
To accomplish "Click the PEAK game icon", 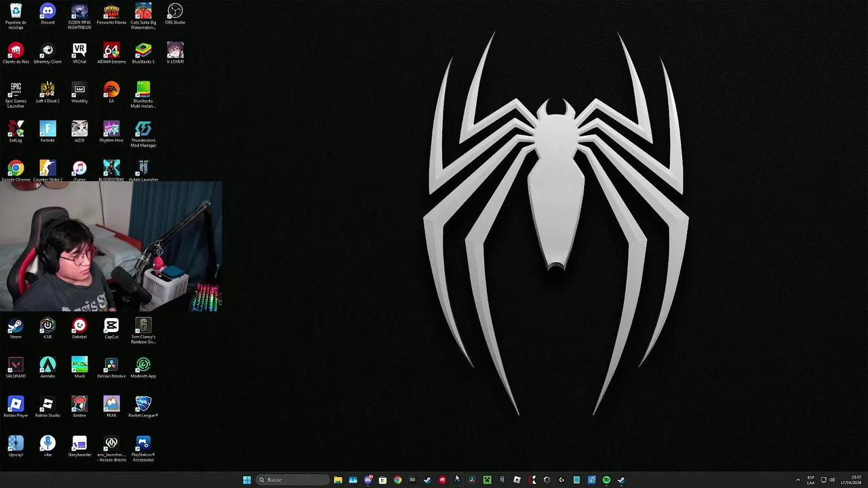I will click(x=111, y=407).
